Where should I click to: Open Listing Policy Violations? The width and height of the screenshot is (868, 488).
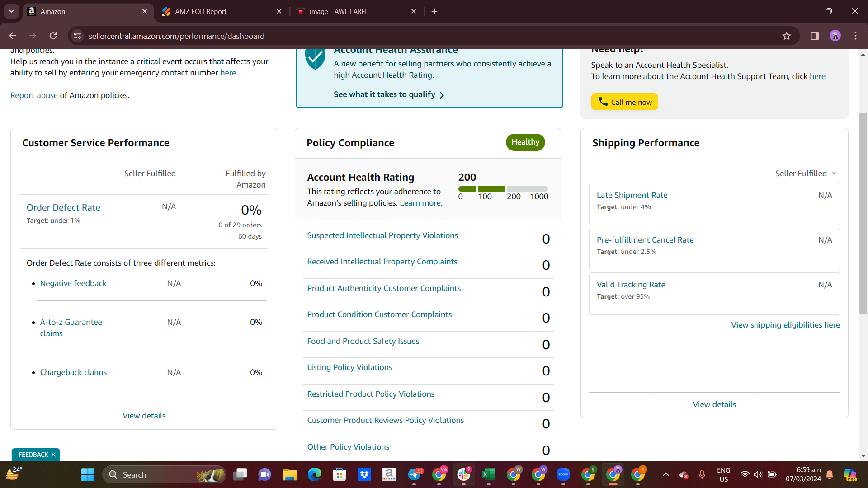(349, 367)
